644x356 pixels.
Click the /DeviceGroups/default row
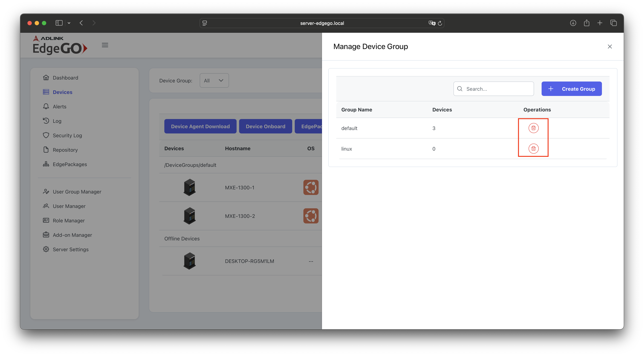tap(241, 165)
